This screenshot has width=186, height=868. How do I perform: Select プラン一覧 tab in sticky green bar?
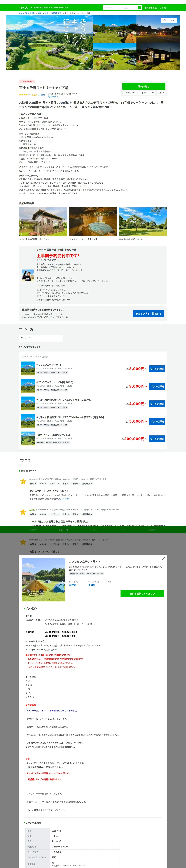coord(63,530)
